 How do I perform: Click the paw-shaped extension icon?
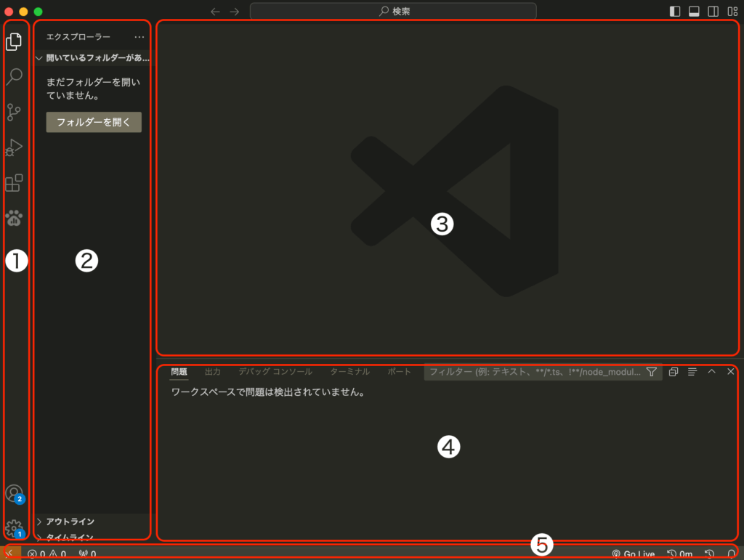[x=14, y=218]
